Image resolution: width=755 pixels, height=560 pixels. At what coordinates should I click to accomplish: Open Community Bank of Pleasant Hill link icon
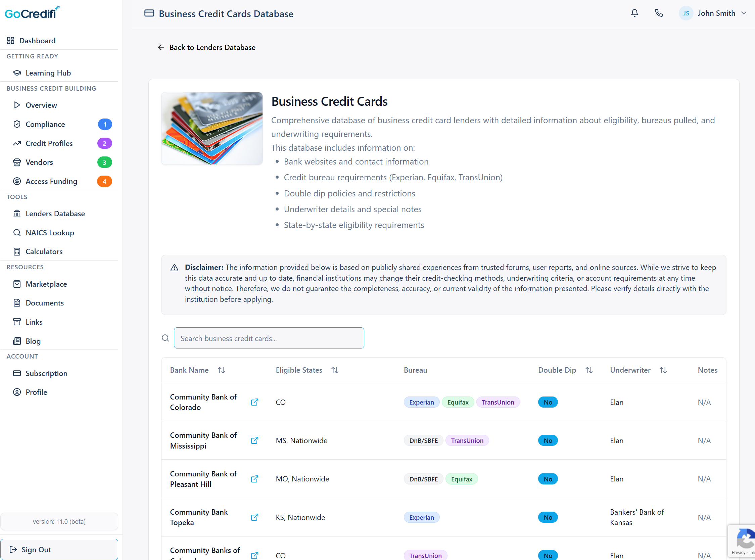coord(254,479)
